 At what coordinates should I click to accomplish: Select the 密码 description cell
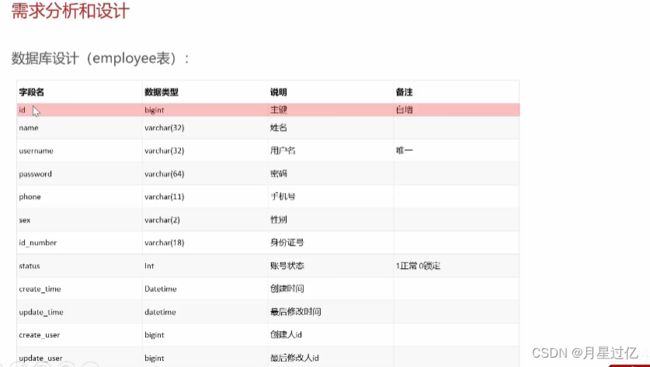(x=278, y=174)
